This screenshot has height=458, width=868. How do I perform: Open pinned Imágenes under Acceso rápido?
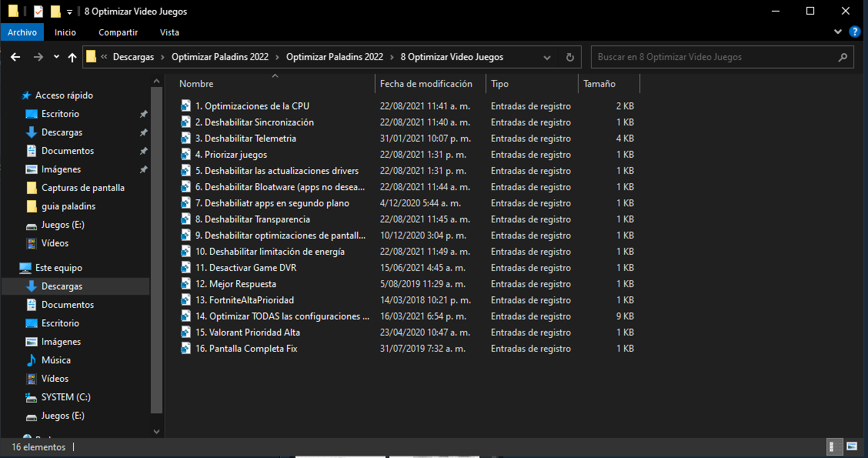pos(61,169)
